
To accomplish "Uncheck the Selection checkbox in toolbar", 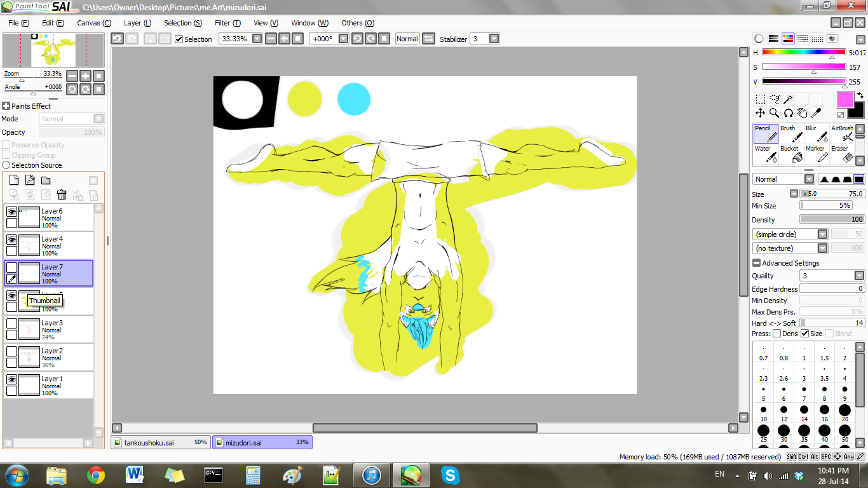I will 179,39.
